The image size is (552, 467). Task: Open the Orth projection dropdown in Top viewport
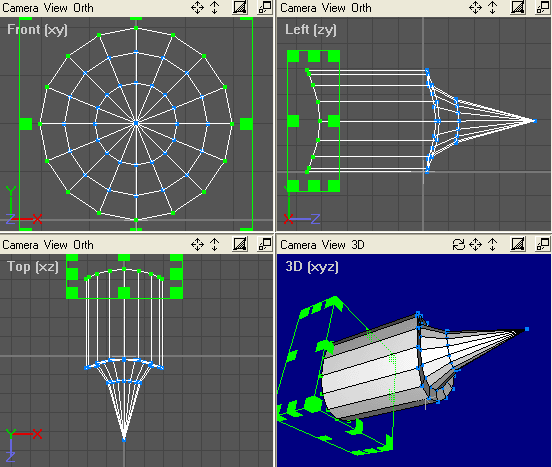[83, 245]
